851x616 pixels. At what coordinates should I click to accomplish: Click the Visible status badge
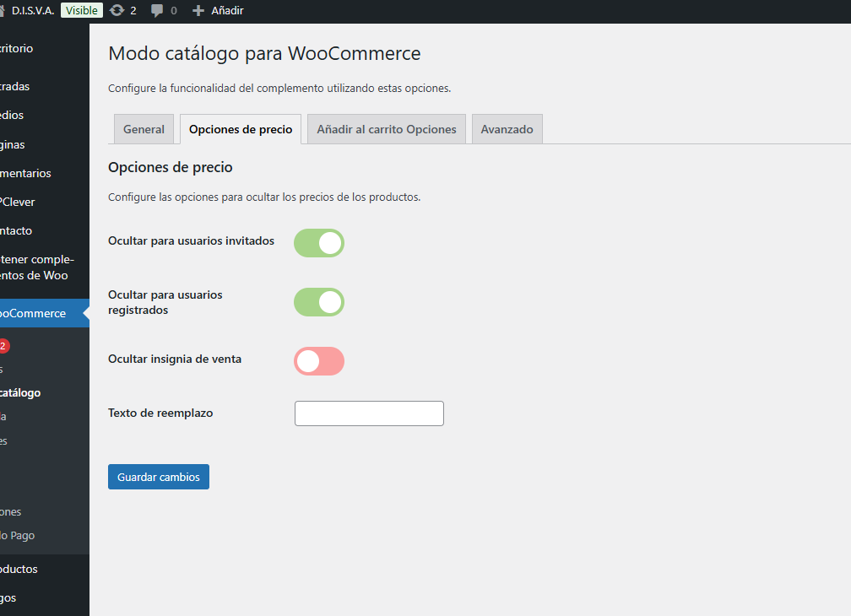(x=81, y=10)
